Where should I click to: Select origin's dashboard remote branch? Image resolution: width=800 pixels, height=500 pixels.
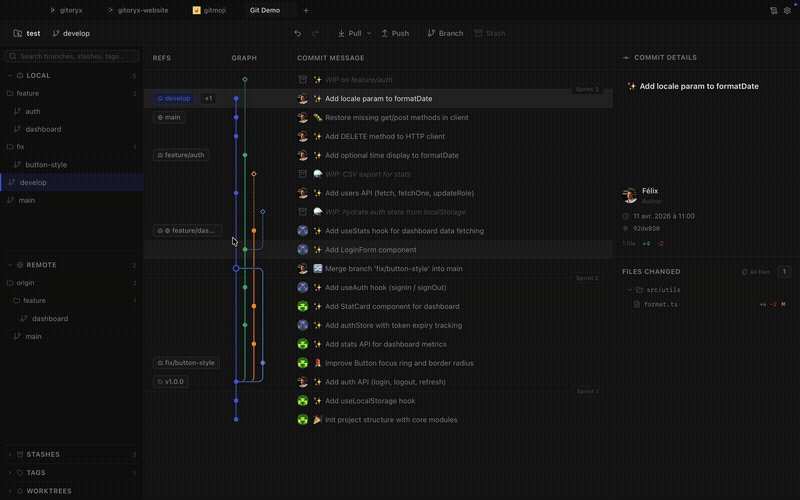coord(71,318)
